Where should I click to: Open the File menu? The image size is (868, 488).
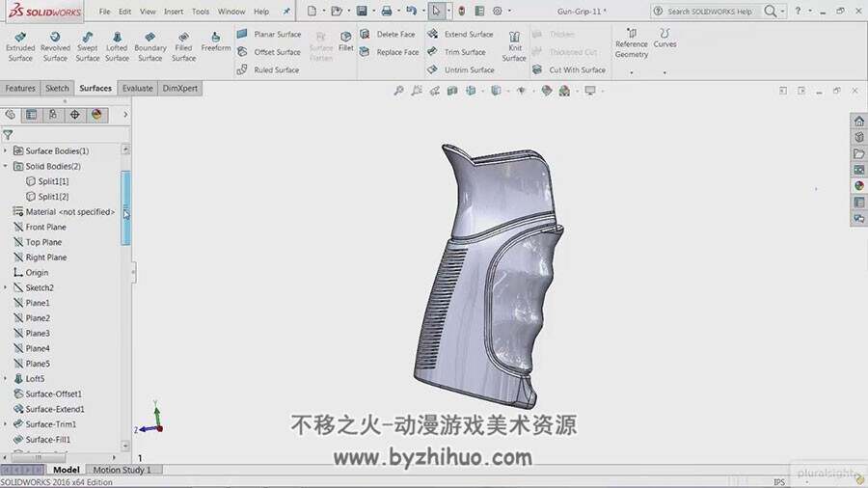(104, 11)
